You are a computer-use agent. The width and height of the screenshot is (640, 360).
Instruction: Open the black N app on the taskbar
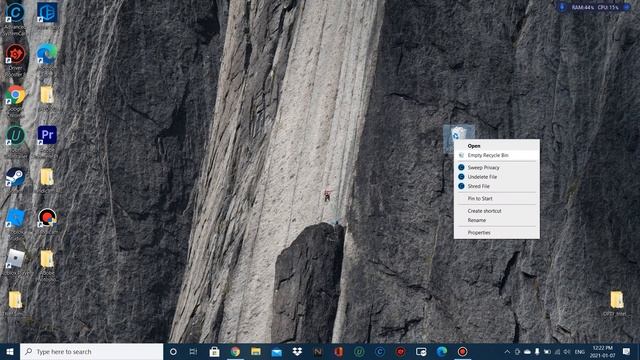(x=318, y=351)
